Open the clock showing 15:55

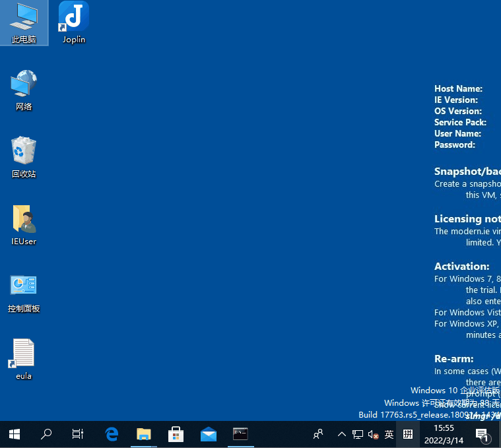444,434
